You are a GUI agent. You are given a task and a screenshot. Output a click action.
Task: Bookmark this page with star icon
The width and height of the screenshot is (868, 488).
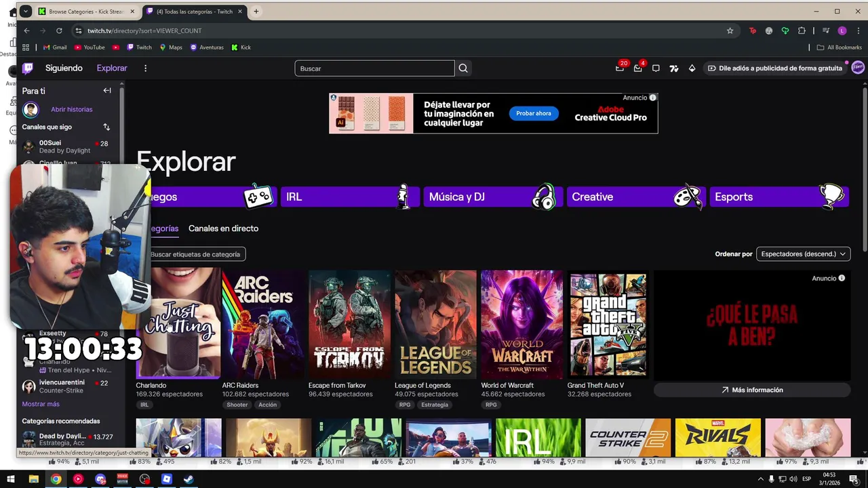(730, 30)
